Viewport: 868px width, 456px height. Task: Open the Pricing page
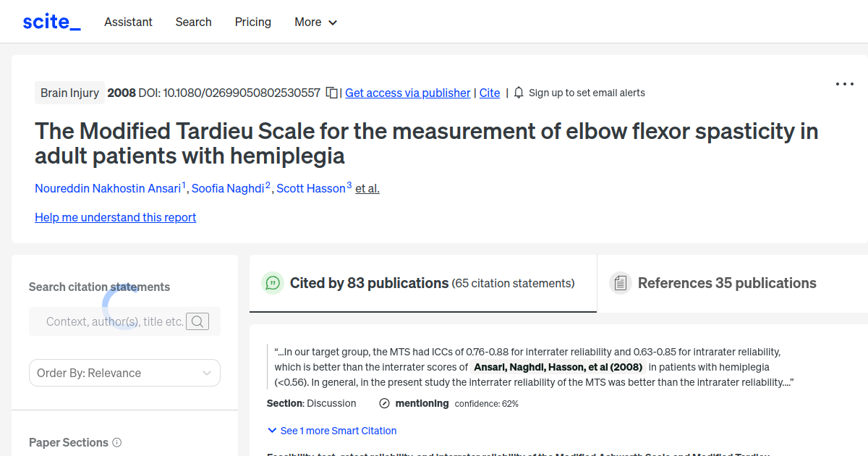[x=252, y=22]
